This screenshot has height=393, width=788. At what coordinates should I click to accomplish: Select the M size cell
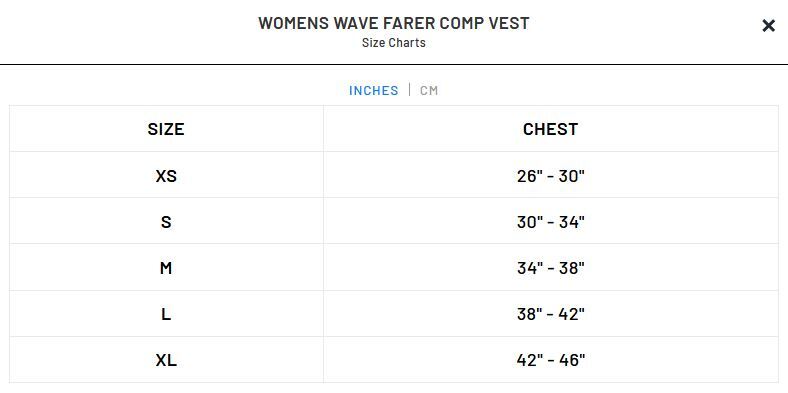(166, 267)
